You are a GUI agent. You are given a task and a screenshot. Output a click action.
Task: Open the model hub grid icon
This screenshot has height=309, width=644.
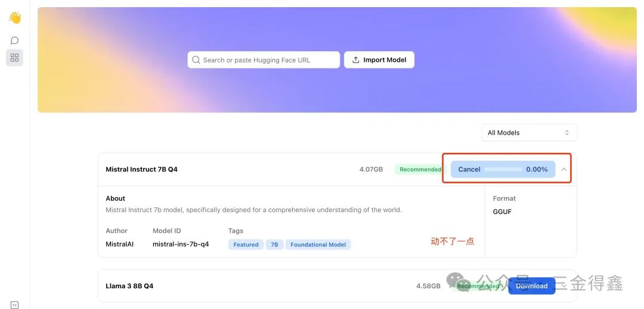(14, 58)
